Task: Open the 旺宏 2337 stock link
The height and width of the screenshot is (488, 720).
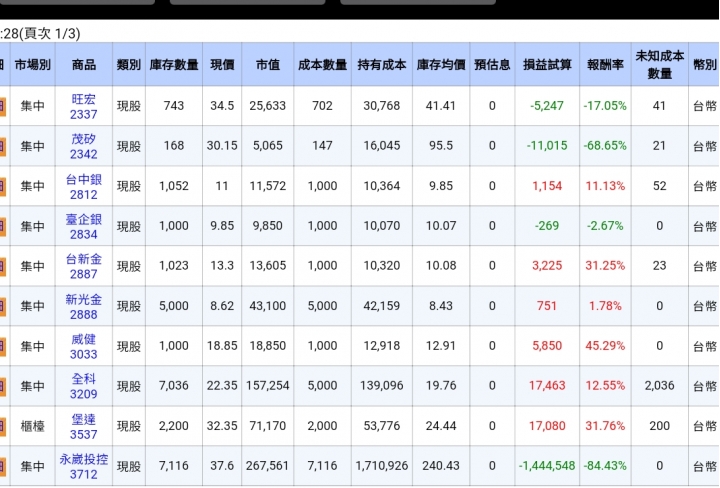Action: [x=84, y=107]
